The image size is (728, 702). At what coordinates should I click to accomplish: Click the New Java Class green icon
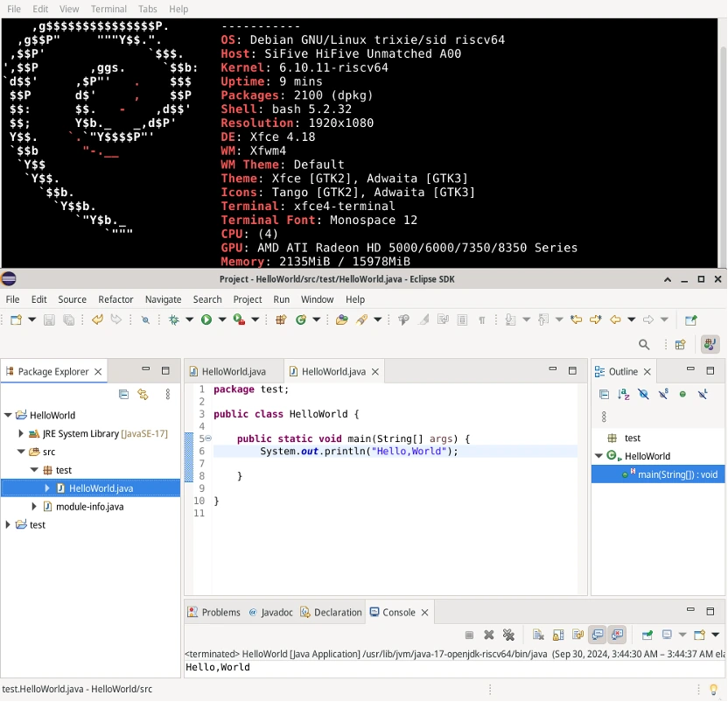tap(301, 319)
